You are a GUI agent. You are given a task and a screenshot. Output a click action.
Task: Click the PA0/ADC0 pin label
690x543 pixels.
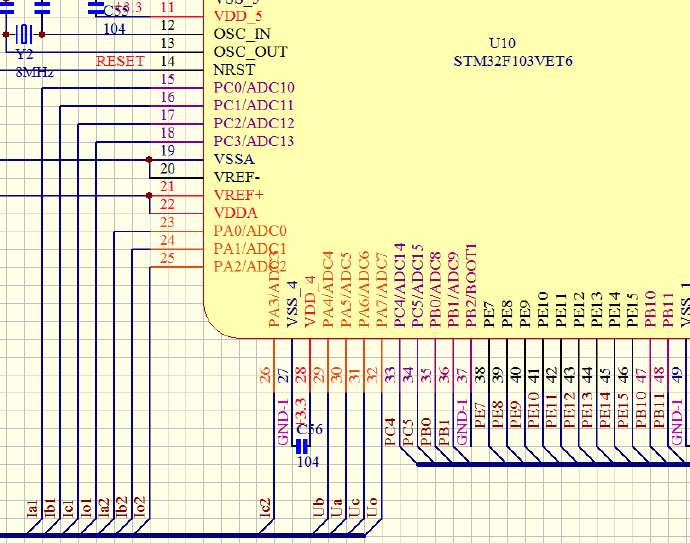[250, 231]
